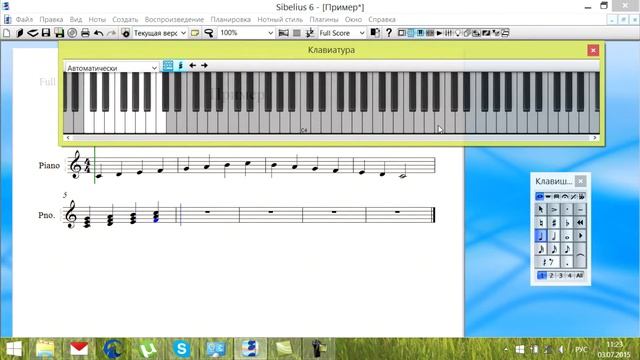This screenshot has width=640, height=360.
Task: Open the Windows Start button
Action: tap(13, 349)
